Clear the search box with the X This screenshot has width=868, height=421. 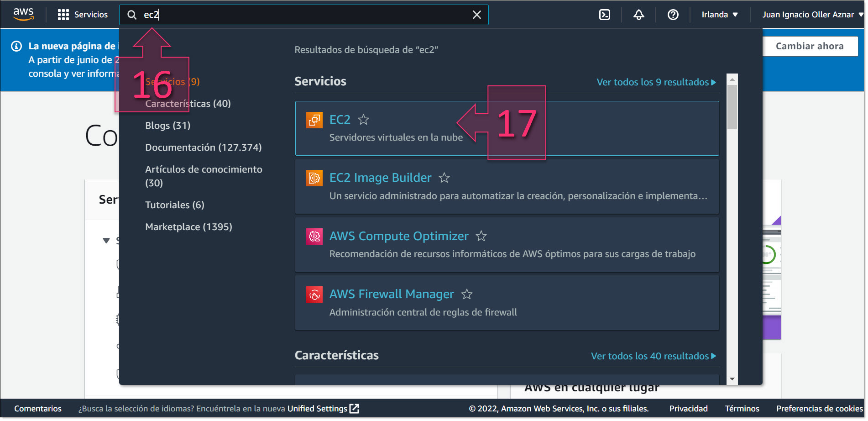click(x=476, y=15)
